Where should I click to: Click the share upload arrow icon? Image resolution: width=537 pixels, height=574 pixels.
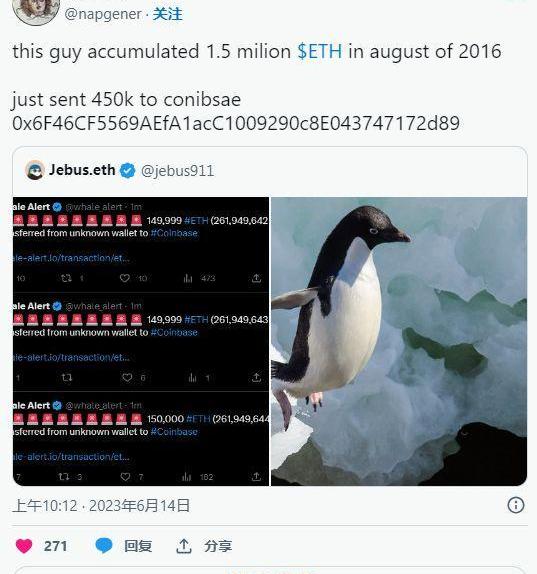pyautogui.click(x=184, y=546)
